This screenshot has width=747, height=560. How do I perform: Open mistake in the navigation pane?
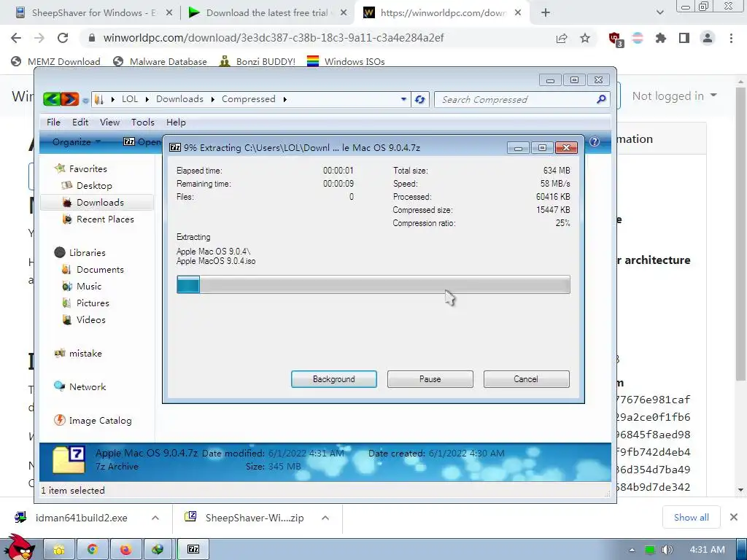pyautogui.click(x=85, y=354)
